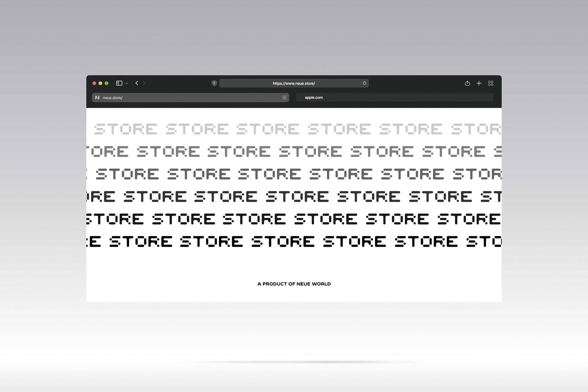
Task: Open the privacy report shield icon
Action: coord(214,83)
